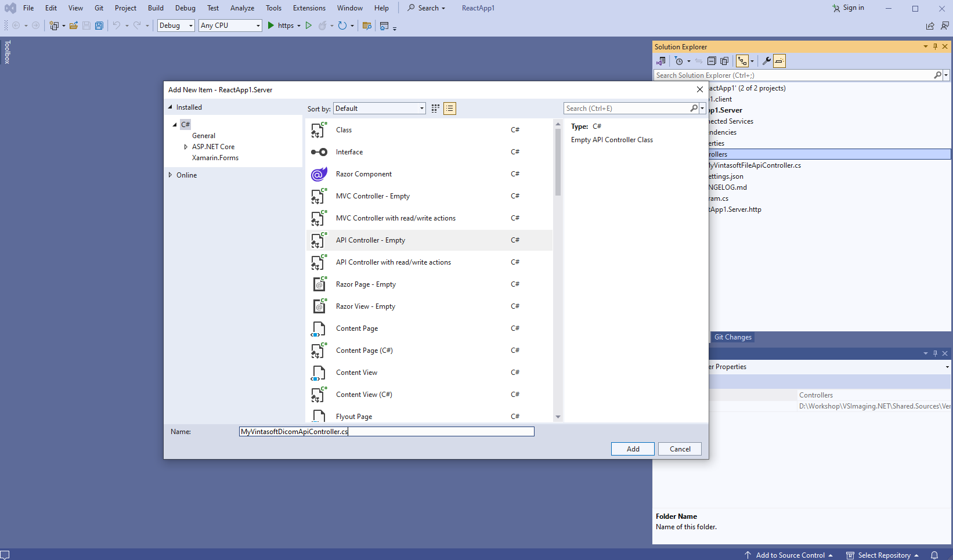Click the Show All Files icon
The width and height of the screenshot is (953, 560).
(724, 61)
